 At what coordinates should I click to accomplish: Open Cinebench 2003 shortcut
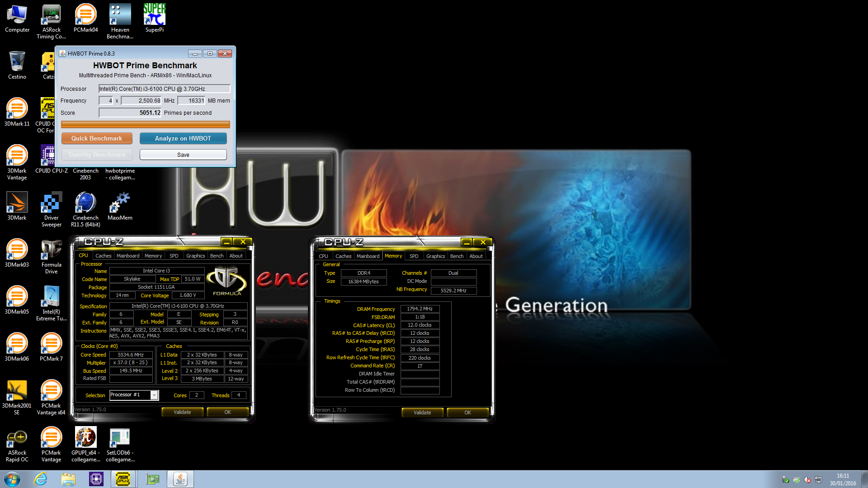pyautogui.click(x=85, y=174)
